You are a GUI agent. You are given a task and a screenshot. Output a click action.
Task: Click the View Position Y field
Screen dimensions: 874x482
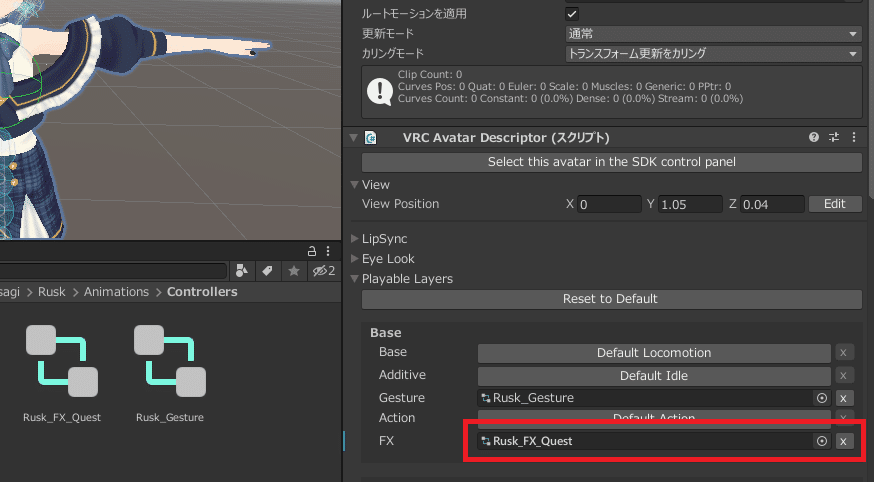pyautogui.click(x=690, y=204)
